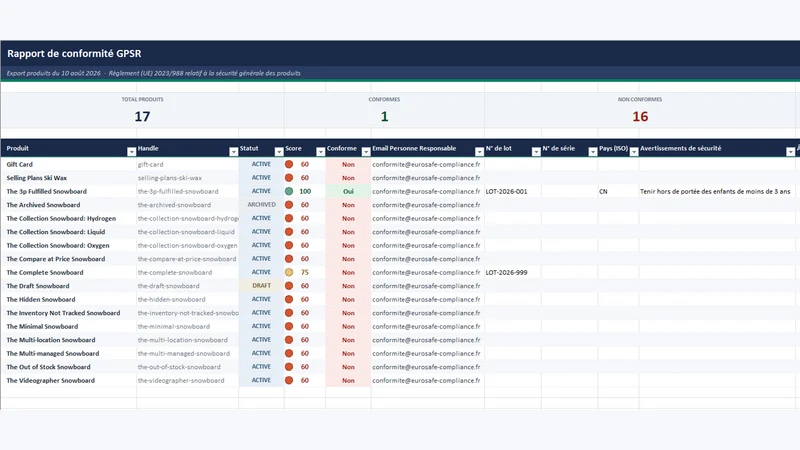Select the DRAFT status cell
This screenshot has width=800, height=450.
click(x=261, y=286)
